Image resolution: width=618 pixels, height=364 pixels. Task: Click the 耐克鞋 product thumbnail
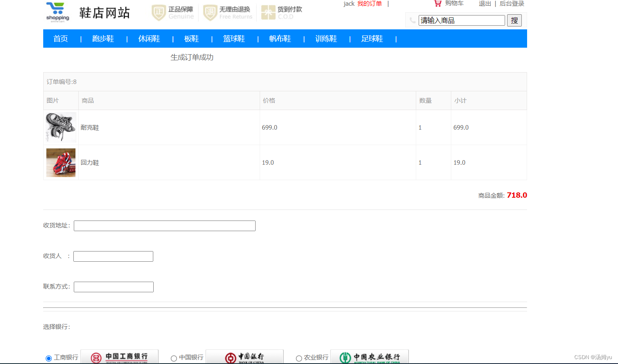coord(60,127)
